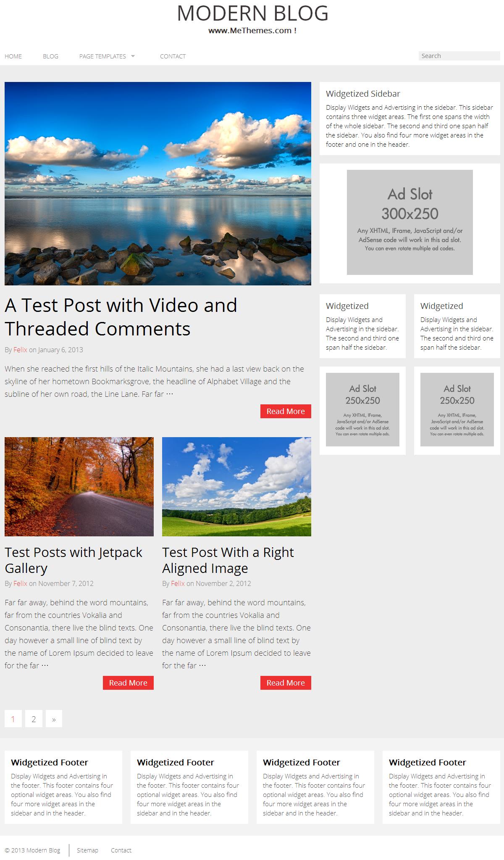The image size is (504, 860).
Task: Open post title about Video and Threaded Comments
Action: 121,317
